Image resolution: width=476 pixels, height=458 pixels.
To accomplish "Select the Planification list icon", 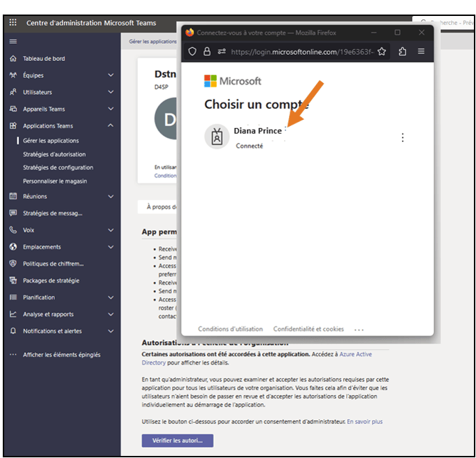I will [13, 297].
